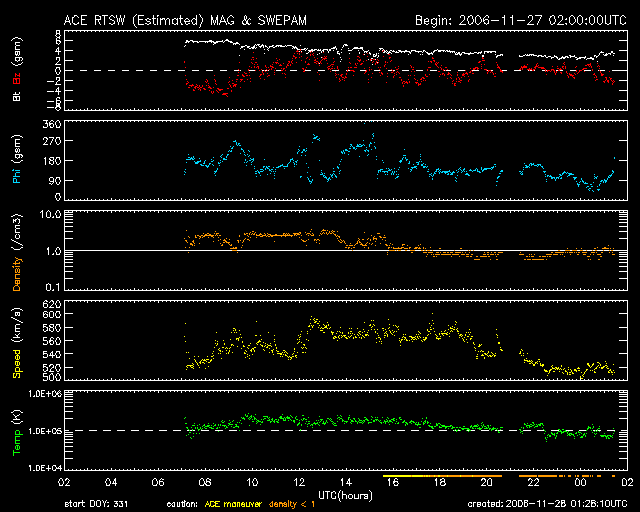
Task: Click the '14' hour label on time axis
Action: point(346,483)
